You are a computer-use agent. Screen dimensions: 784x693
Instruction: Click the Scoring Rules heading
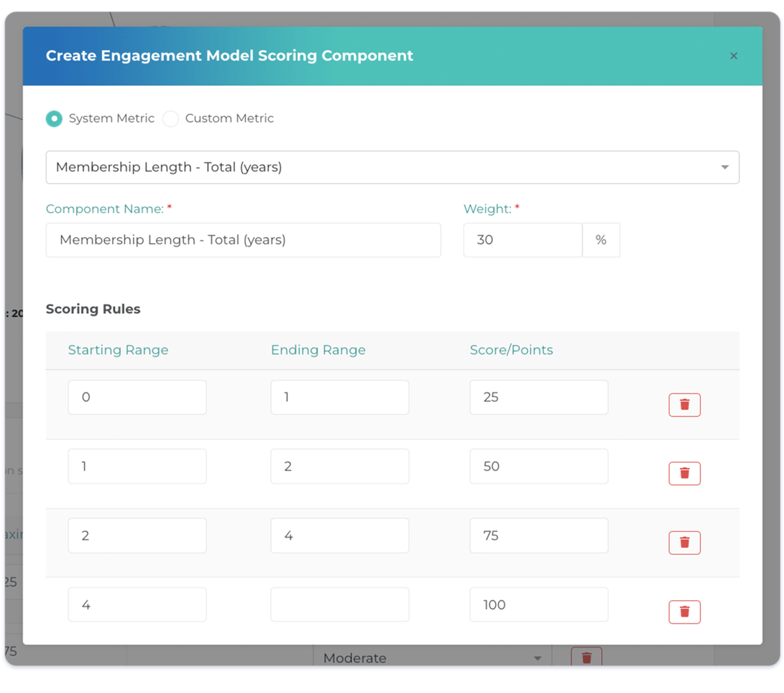pyautogui.click(x=93, y=309)
